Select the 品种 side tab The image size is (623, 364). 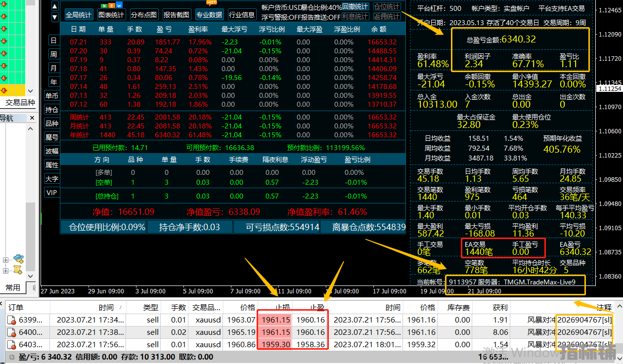[52, 123]
